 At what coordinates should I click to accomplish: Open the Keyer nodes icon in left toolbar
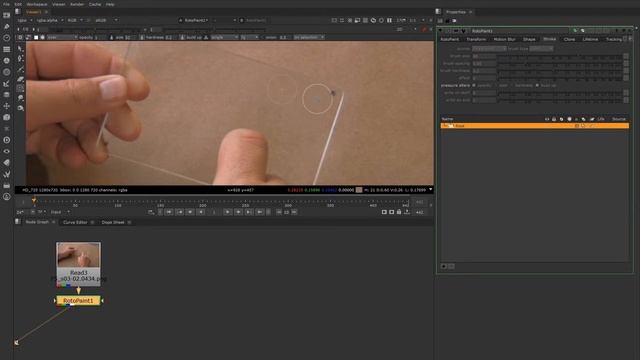[x=7, y=83]
